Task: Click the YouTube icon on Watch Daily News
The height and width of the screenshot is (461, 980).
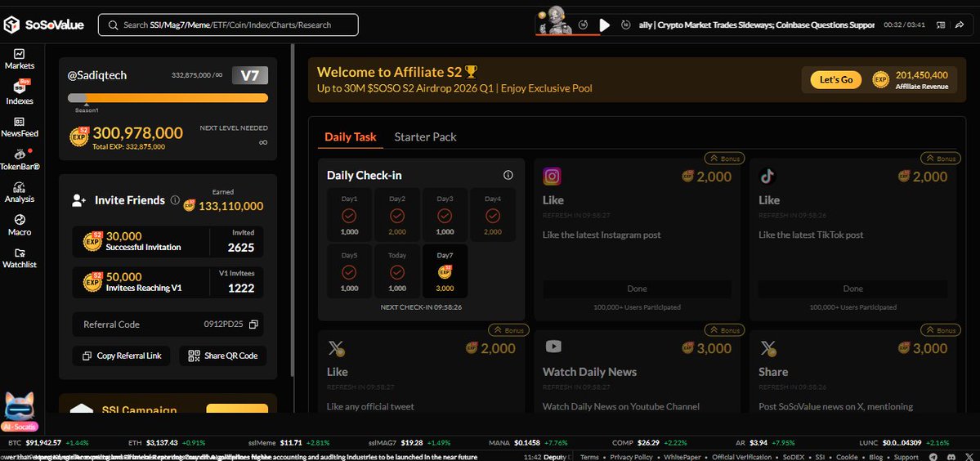Action: click(x=553, y=346)
